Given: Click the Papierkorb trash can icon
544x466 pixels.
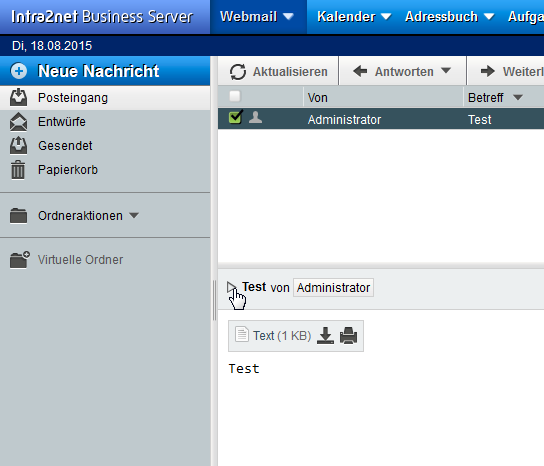Looking at the screenshot, I should 18,170.
